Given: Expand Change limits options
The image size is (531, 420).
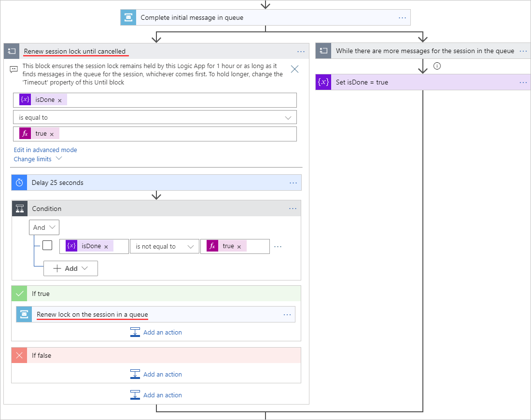Looking at the screenshot, I should [38, 159].
